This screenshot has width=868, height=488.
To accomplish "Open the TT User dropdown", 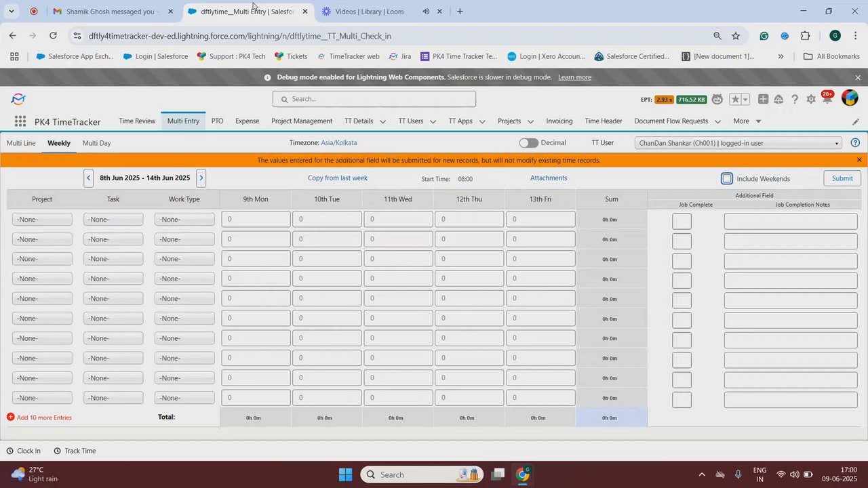I will click(x=738, y=143).
